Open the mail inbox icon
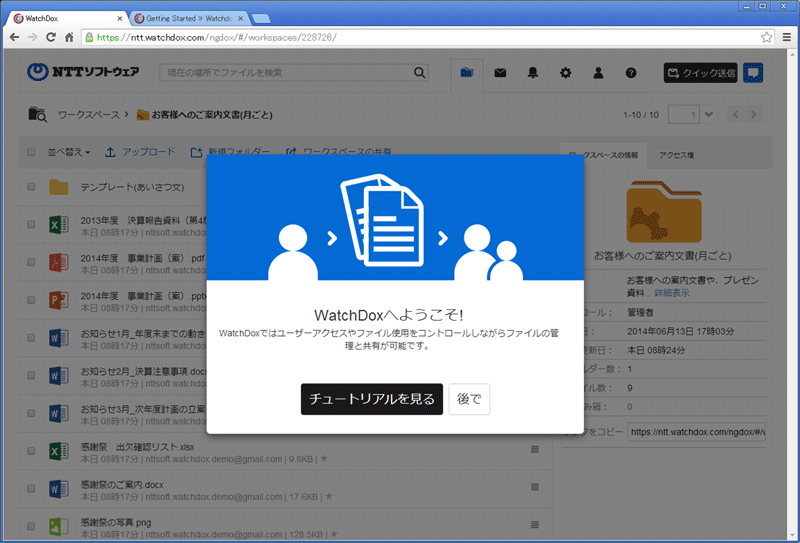This screenshot has width=800, height=543. [500, 73]
